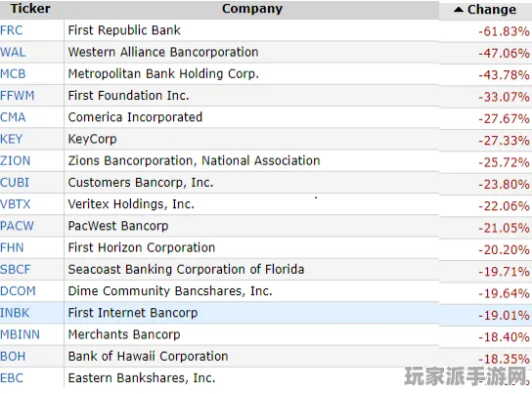Sort by the Ticker column header
Screen dimensions: 532x394
pyautogui.click(x=30, y=9)
